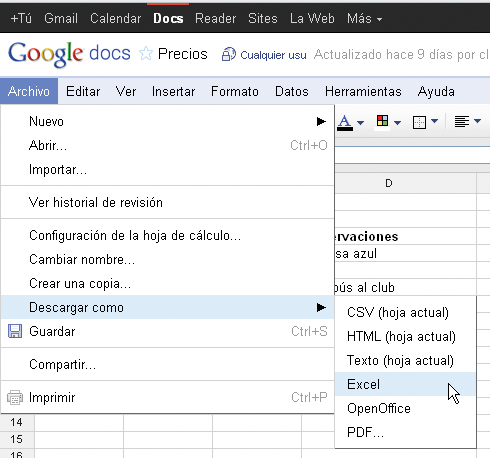
Task: Select Configuración de la hoja de cálculo
Action: click(x=167, y=235)
